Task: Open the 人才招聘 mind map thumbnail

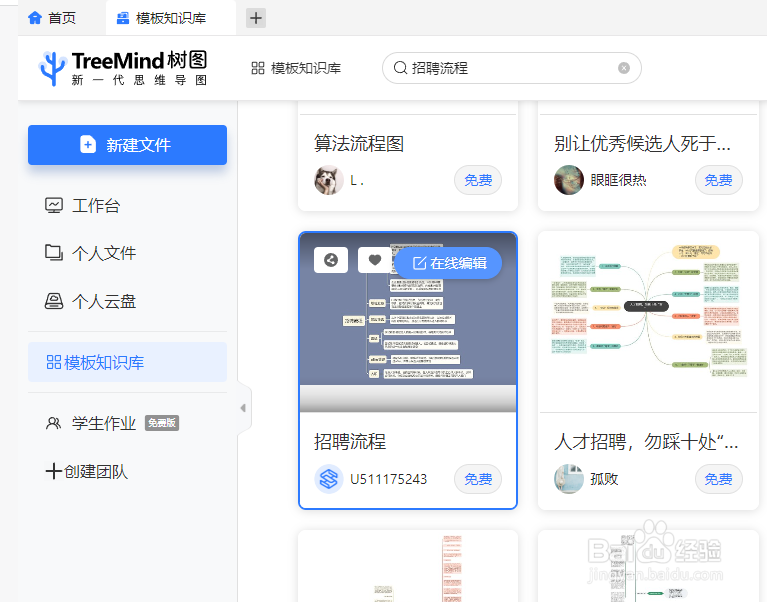Action: (649, 321)
